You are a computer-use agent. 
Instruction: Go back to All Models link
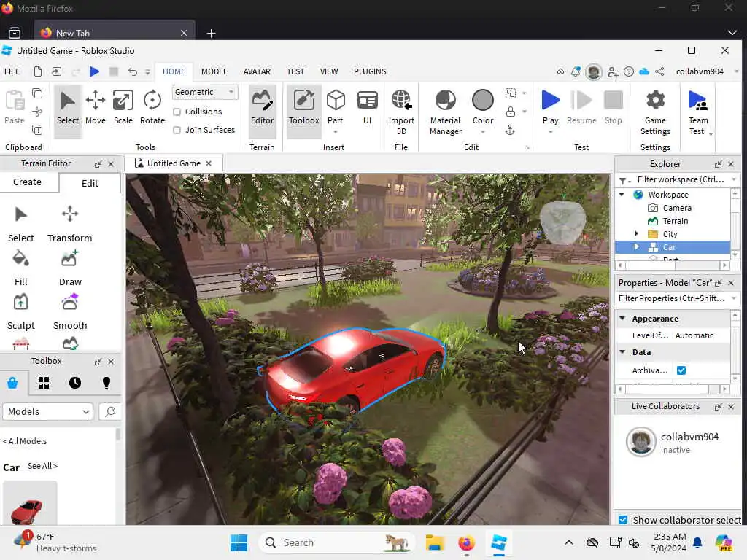coord(25,441)
